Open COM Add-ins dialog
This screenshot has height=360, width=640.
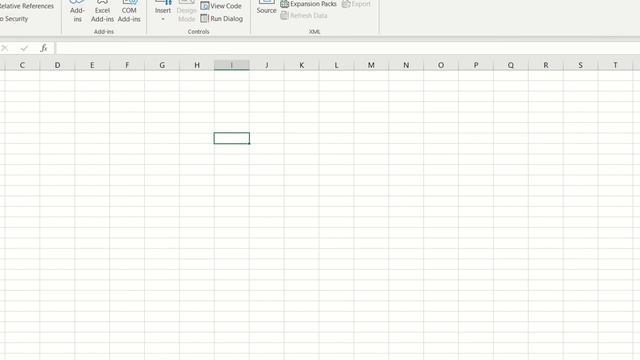click(129, 11)
